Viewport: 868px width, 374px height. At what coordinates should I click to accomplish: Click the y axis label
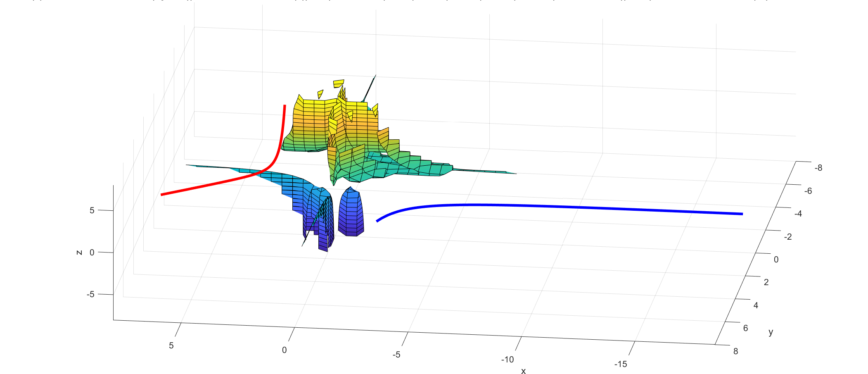point(771,332)
